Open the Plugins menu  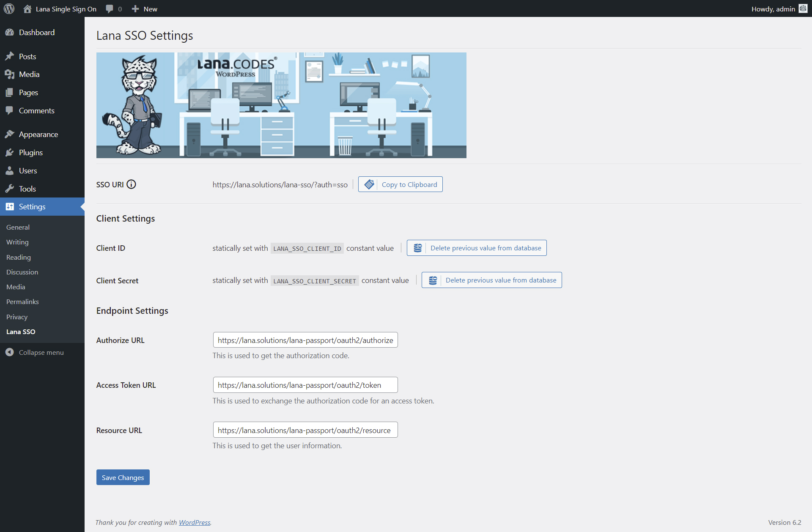click(42, 153)
